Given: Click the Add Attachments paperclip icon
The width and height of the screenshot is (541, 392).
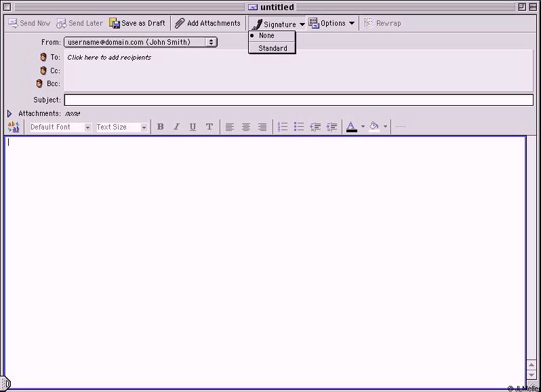Looking at the screenshot, I should (180, 23).
